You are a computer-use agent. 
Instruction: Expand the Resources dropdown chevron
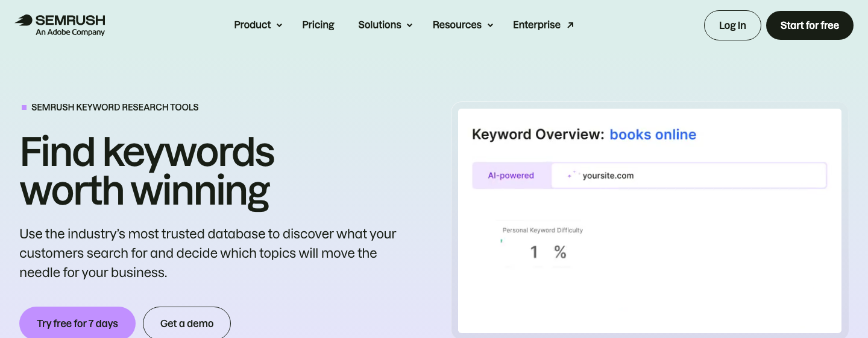[x=490, y=25]
